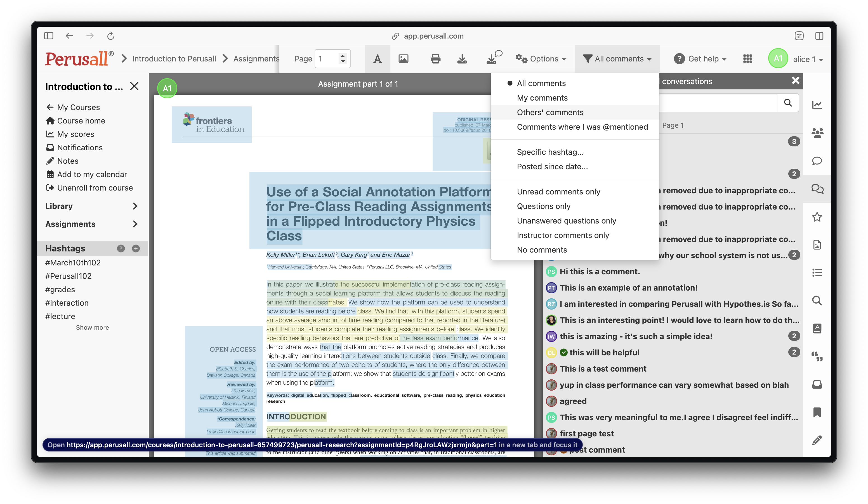Image resolution: width=868 pixels, height=504 pixels.
Task: Download the document icon
Action: (462, 59)
